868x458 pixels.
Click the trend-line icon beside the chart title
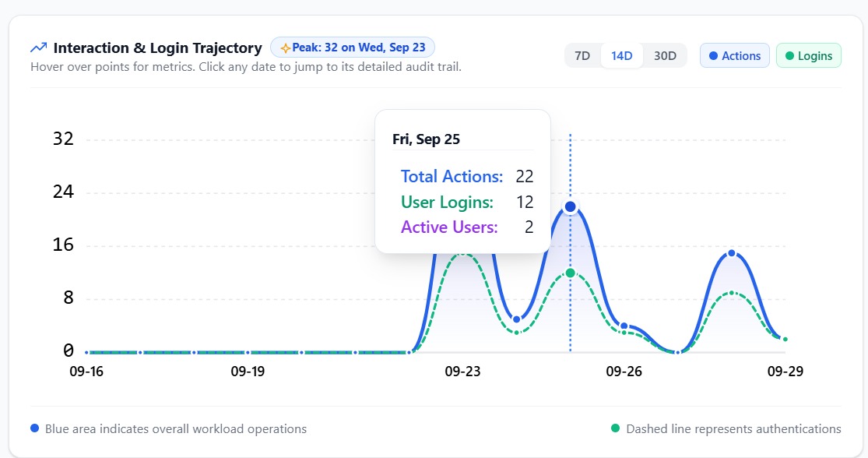point(38,48)
